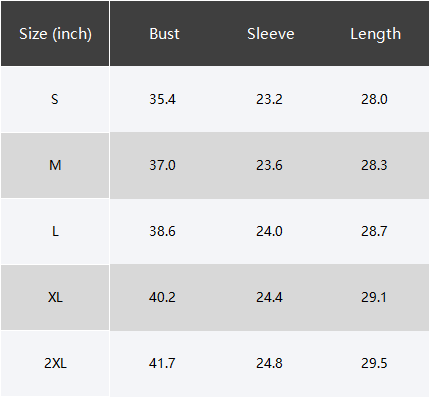
Task: Click the L size row label
Action: click(x=55, y=231)
